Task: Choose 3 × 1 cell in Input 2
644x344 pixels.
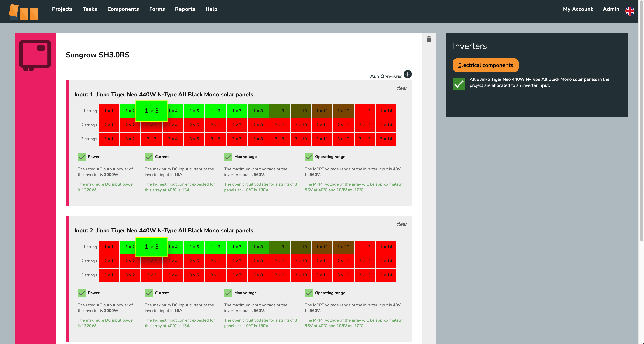Action: (x=109, y=275)
